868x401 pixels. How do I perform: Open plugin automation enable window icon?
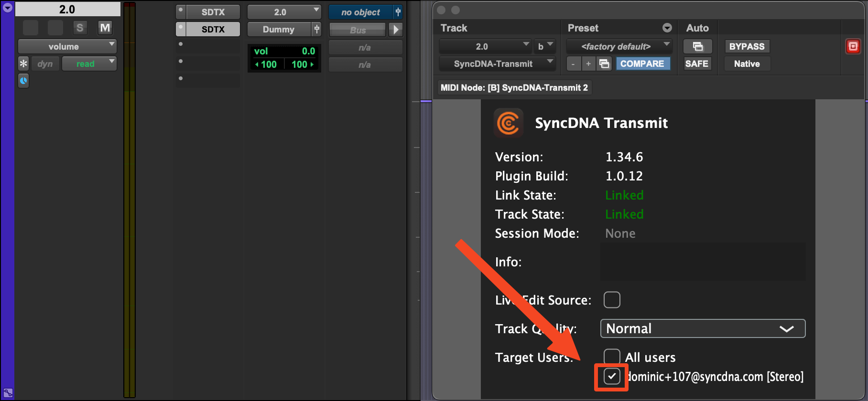pos(697,46)
